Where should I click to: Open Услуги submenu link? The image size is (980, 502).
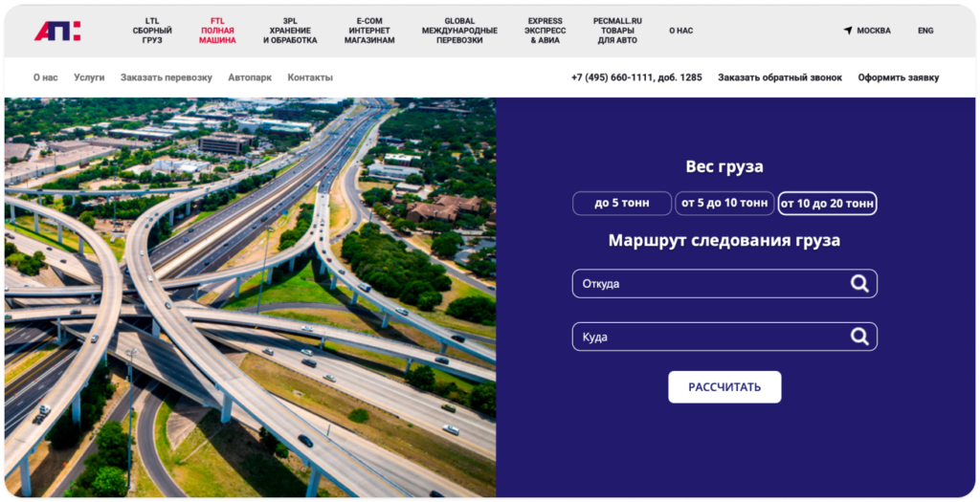coord(89,77)
